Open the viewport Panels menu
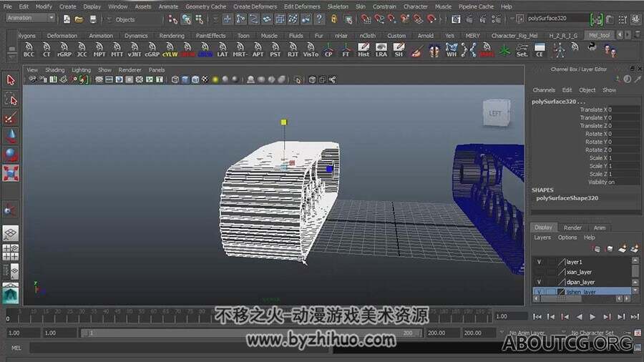 (x=157, y=70)
